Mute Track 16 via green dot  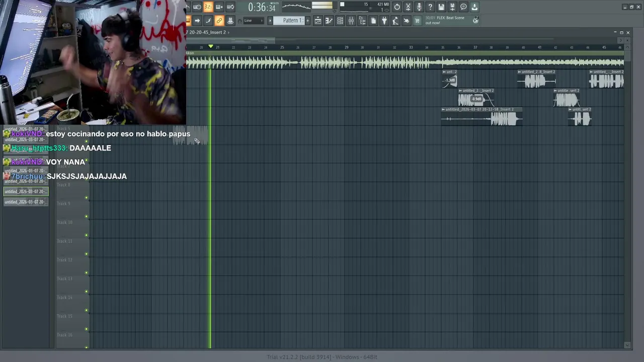click(x=87, y=347)
